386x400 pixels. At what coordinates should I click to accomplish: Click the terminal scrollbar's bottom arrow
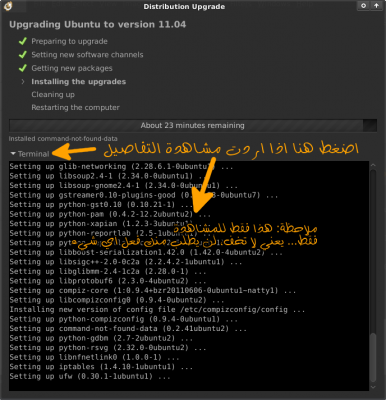click(x=373, y=387)
